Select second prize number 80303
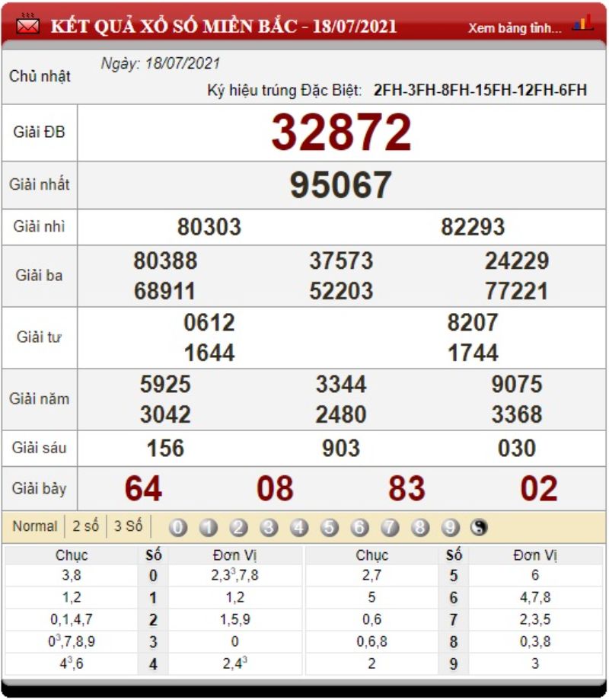Screen dimensions: 609x700 tap(209, 227)
